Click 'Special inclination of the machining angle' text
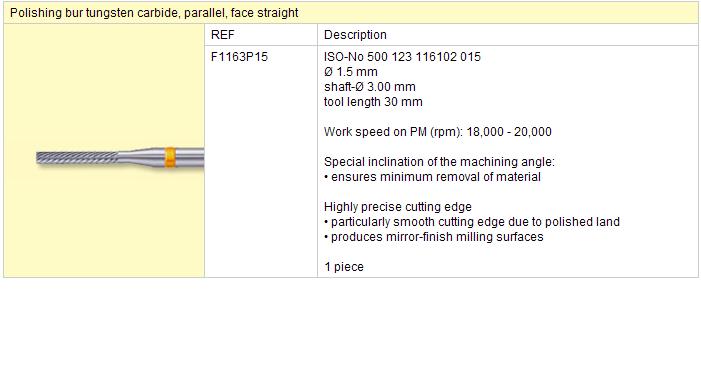The image size is (701, 391). point(439,162)
